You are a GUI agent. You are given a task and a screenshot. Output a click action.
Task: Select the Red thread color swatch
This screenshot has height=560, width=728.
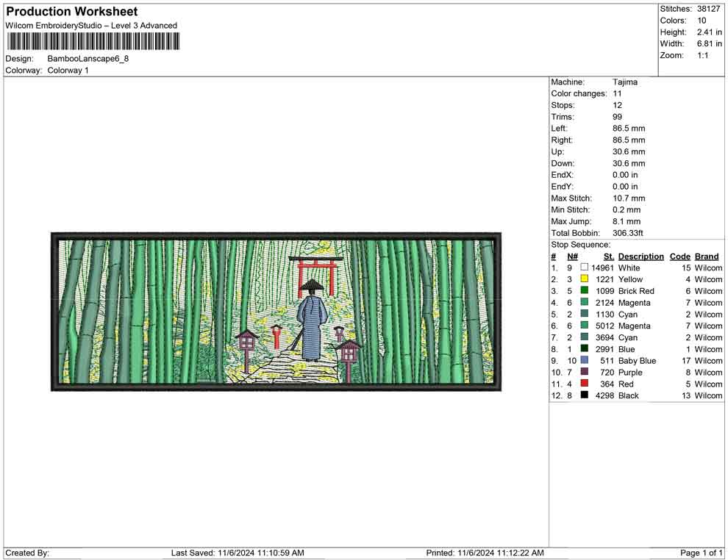point(585,383)
